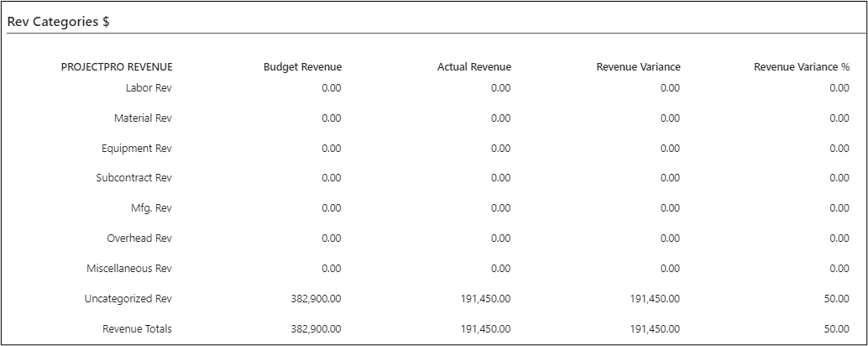Click the Actual Revenue column header
The image size is (868, 346).
click(473, 67)
